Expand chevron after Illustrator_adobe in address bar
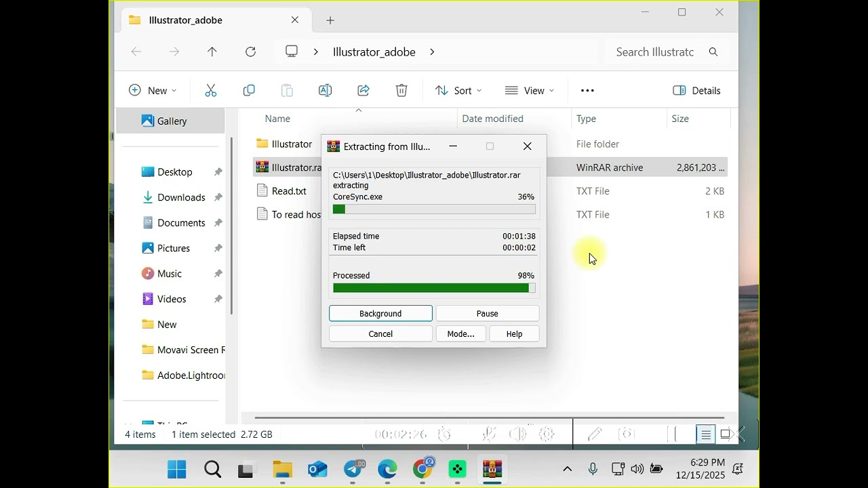The height and width of the screenshot is (488, 868). 432,52
